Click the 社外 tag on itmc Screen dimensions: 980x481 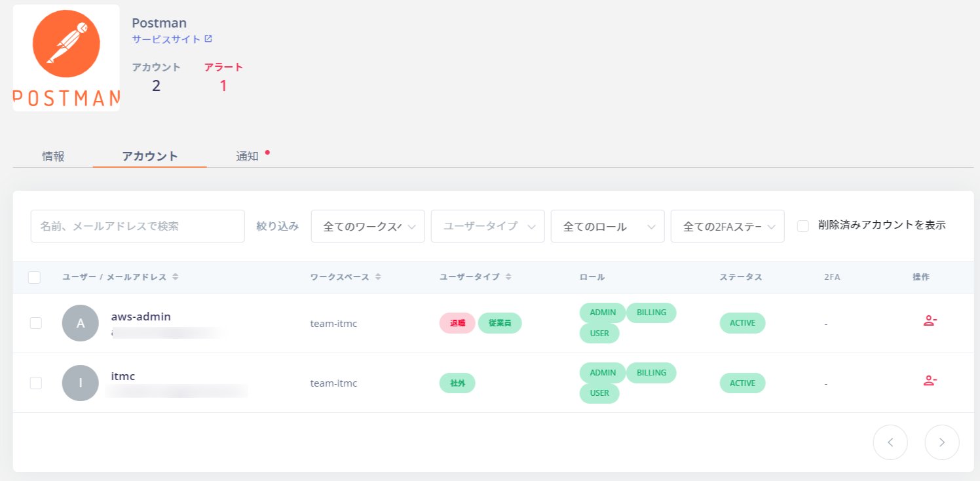pyautogui.click(x=457, y=383)
